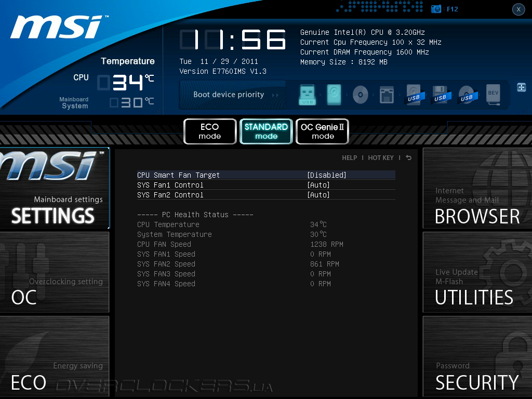Click the date Tue 11 / 29 / 2011
Image resolution: width=532 pixels, height=399 pixels.
pyautogui.click(x=219, y=61)
